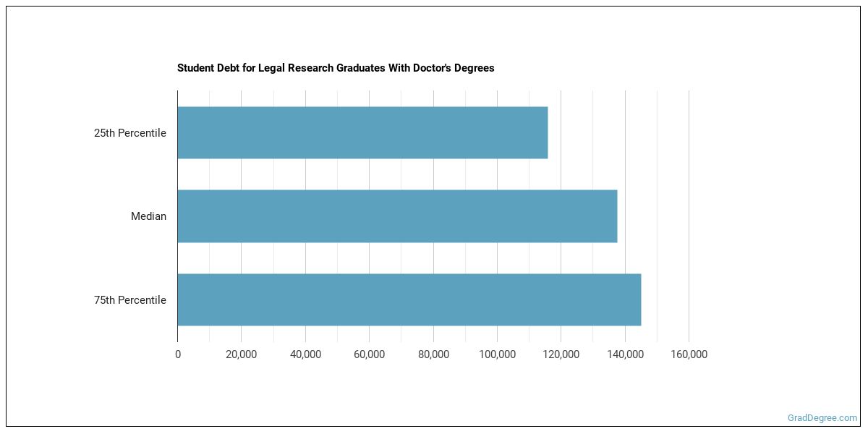This screenshot has width=868, height=434.
Task: Click the 20,000 x-axis tick label
Action: [x=242, y=354]
